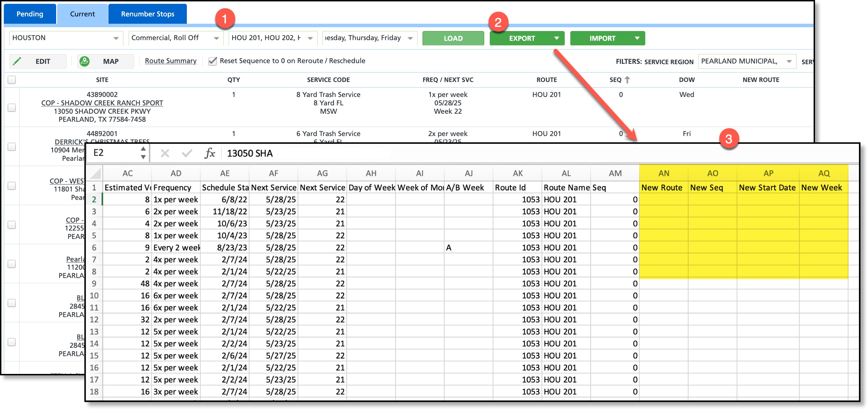
Task: Select checkbox for COP - Shadow Creek Ranch row
Action: point(12,107)
